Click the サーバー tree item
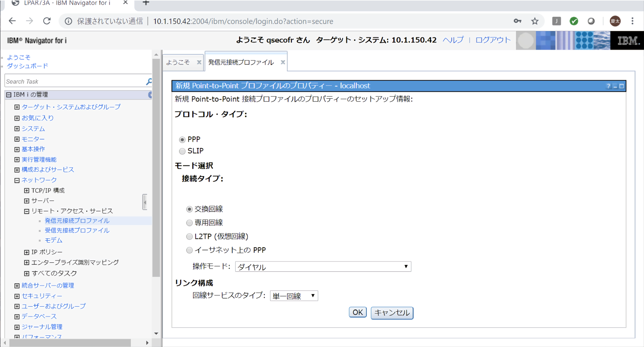Image resolution: width=644 pixels, height=347 pixels. click(x=43, y=201)
